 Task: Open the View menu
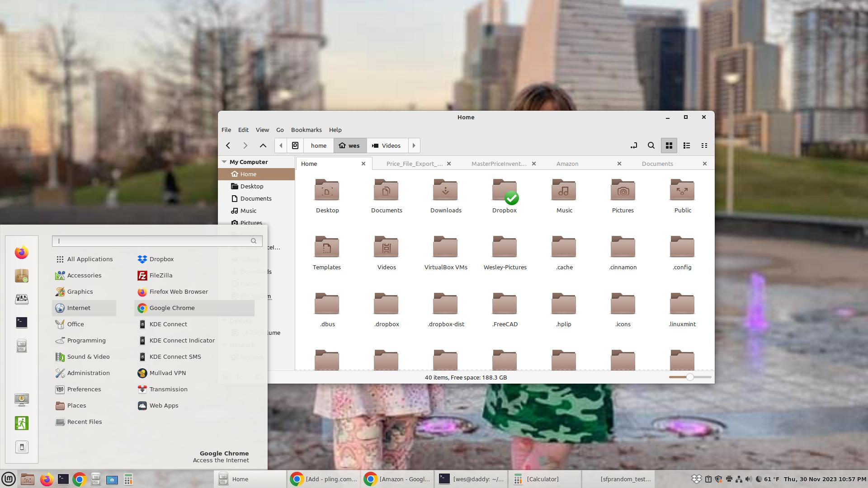point(262,130)
